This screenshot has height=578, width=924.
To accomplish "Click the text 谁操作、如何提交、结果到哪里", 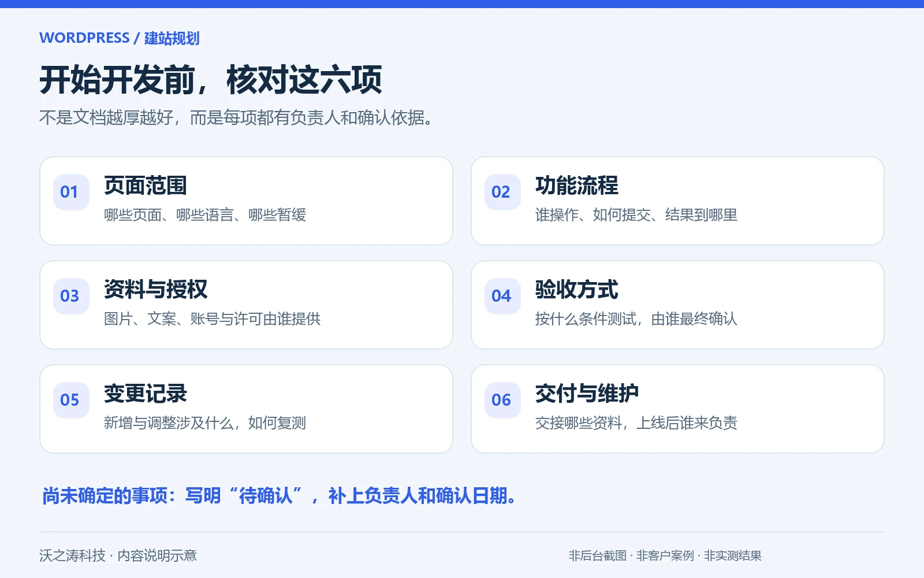I will [x=636, y=215].
